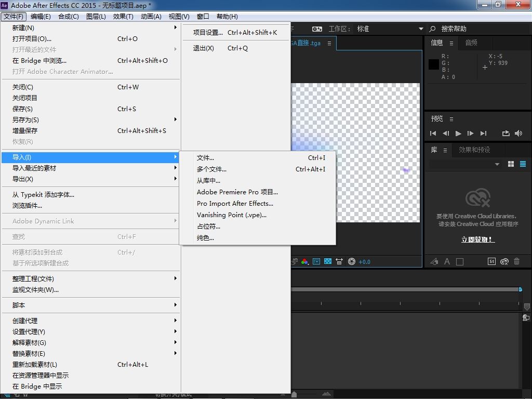
Task: Click the add text style icon
Action: point(447,262)
